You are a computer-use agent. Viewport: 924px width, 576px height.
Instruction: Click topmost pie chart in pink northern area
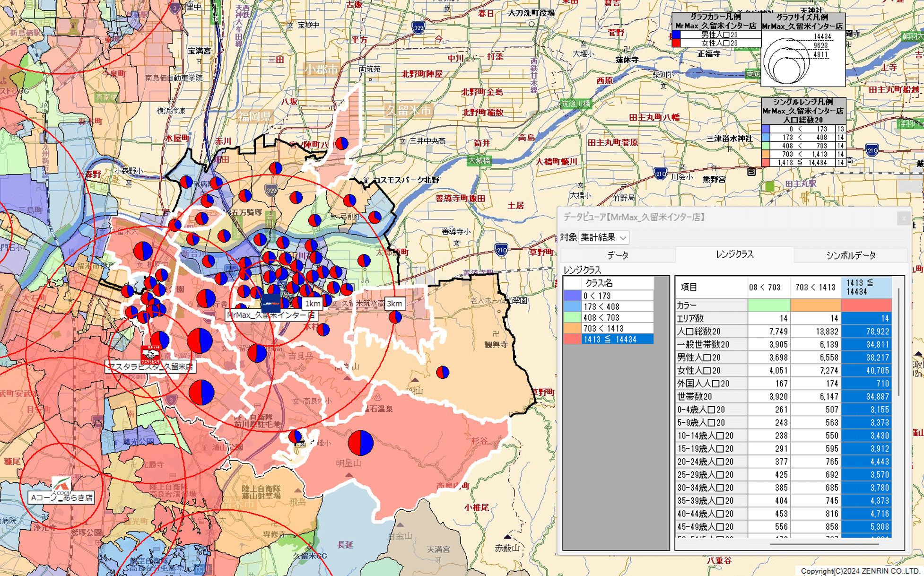tap(342, 143)
